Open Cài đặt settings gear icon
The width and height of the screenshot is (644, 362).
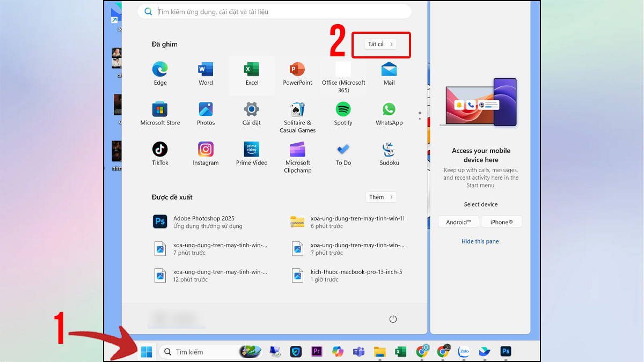pos(251,113)
